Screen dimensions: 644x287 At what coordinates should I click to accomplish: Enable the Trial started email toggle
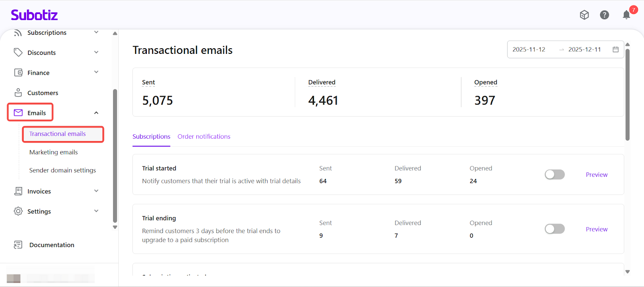(x=555, y=174)
